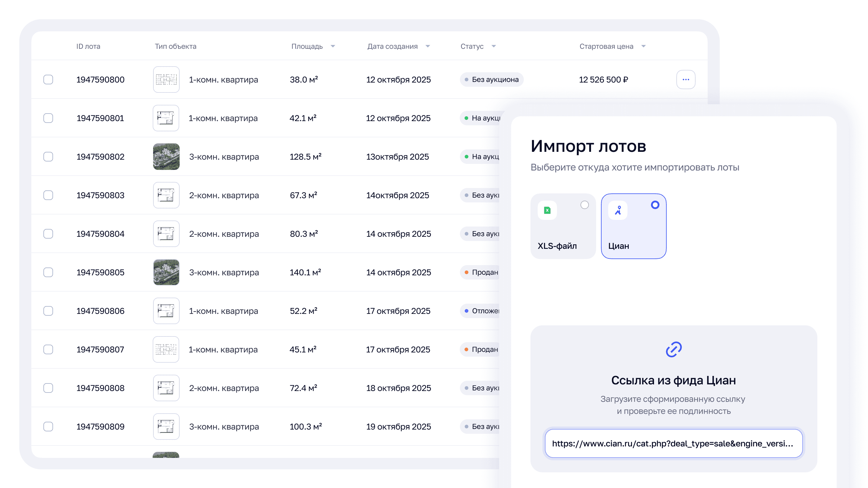
Task: Select the Циан radio option
Action: [x=655, y=205]
